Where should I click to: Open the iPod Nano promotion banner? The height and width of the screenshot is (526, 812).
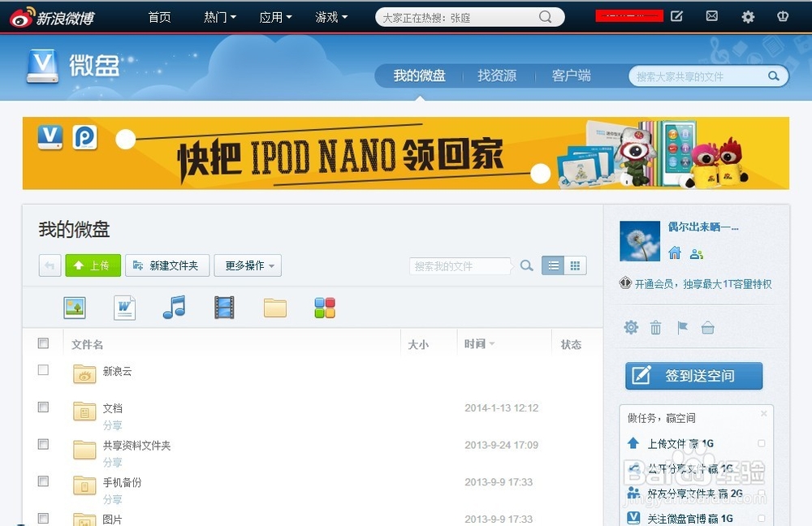coord(405,153)
